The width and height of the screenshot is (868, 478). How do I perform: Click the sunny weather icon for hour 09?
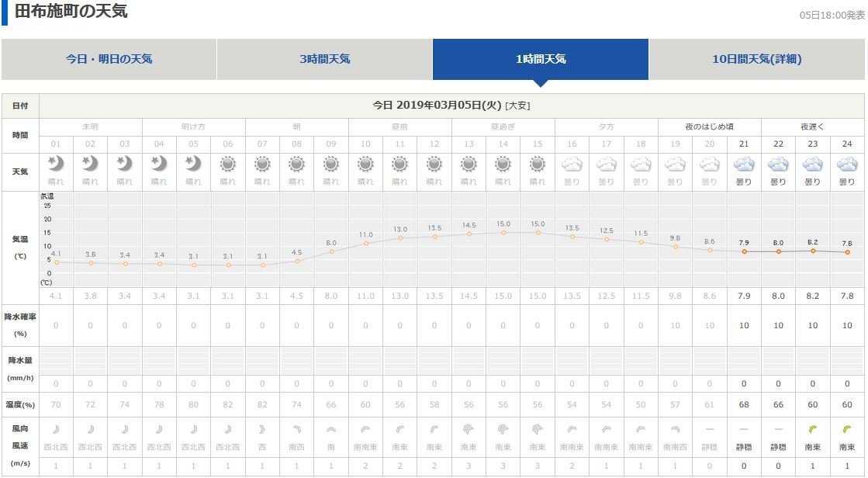(331, 165)
